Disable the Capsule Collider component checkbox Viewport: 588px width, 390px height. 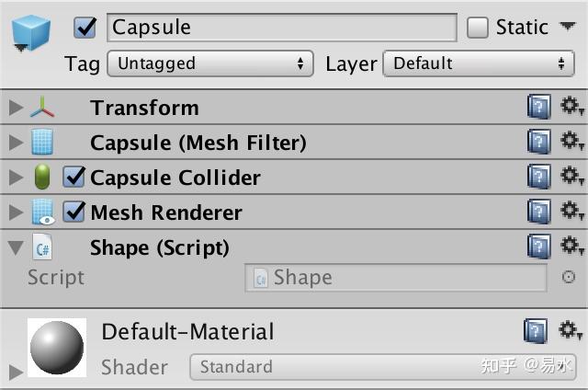[73, 178]
